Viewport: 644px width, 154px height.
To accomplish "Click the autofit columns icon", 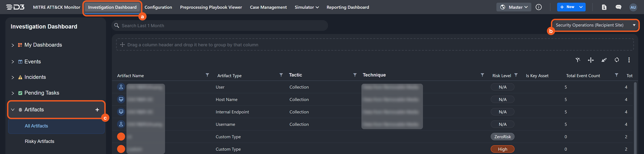I will [591, 60].
